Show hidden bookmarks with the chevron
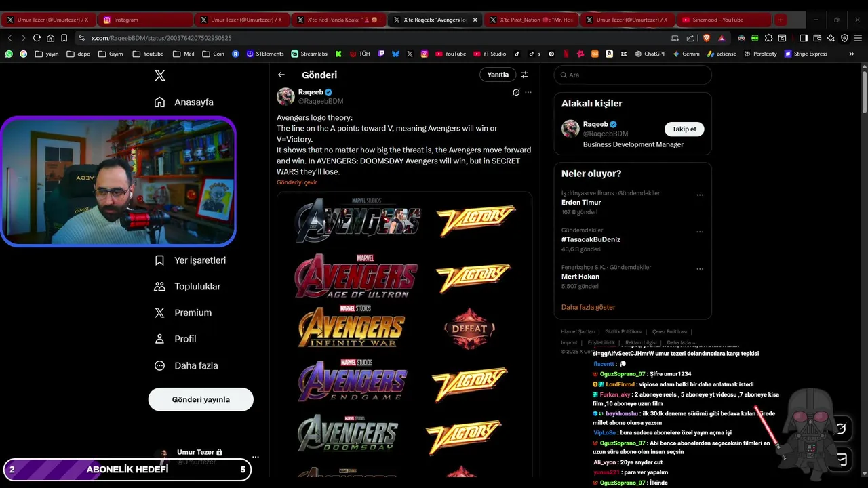 852,54
